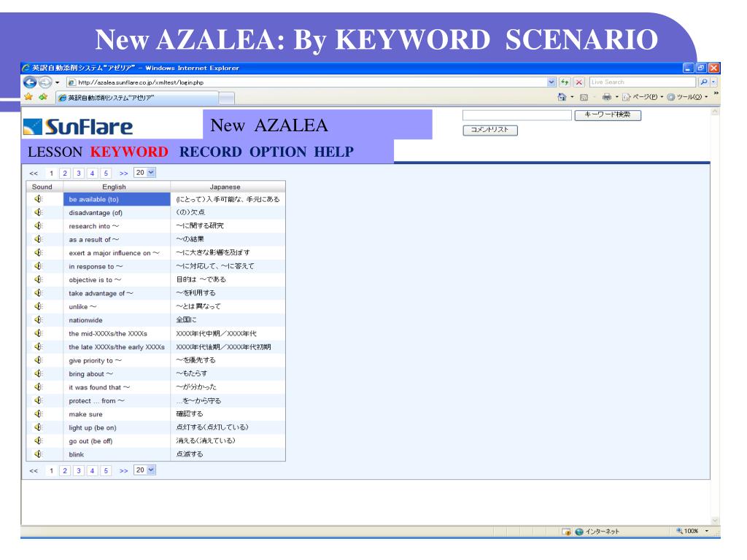Expand the address bar history dropdown

click(x=551, y=82)
